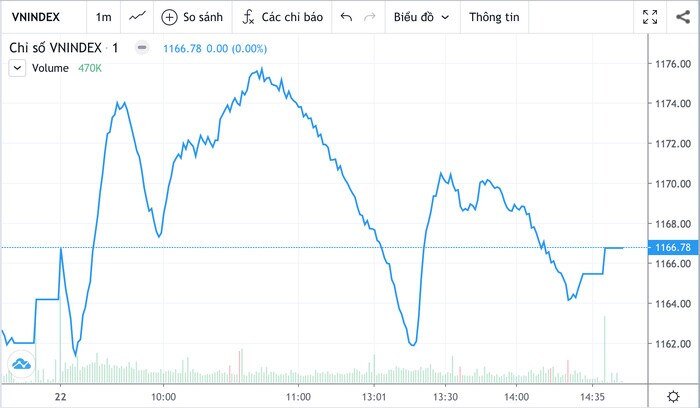Image resolution: width=700 pixels, height=408 pixels.
Task: Change the 1m interval selector
Action: tap(103, 17)
